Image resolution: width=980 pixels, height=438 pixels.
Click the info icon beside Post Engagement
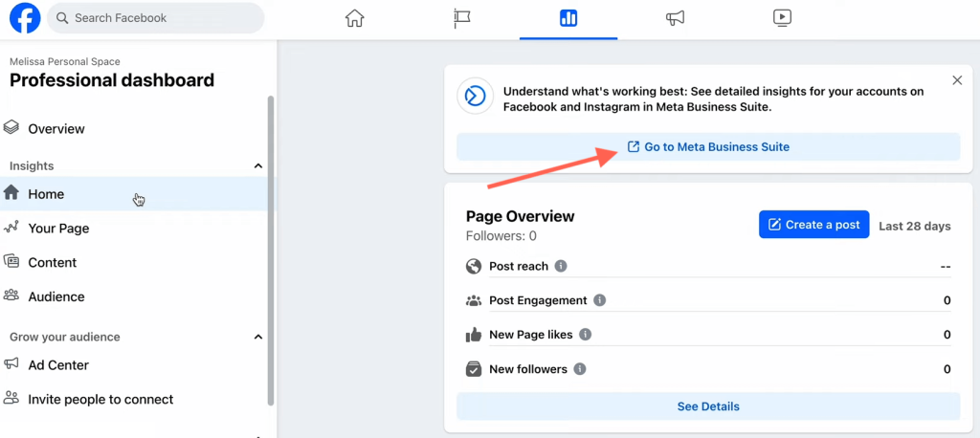coord(600,300)
